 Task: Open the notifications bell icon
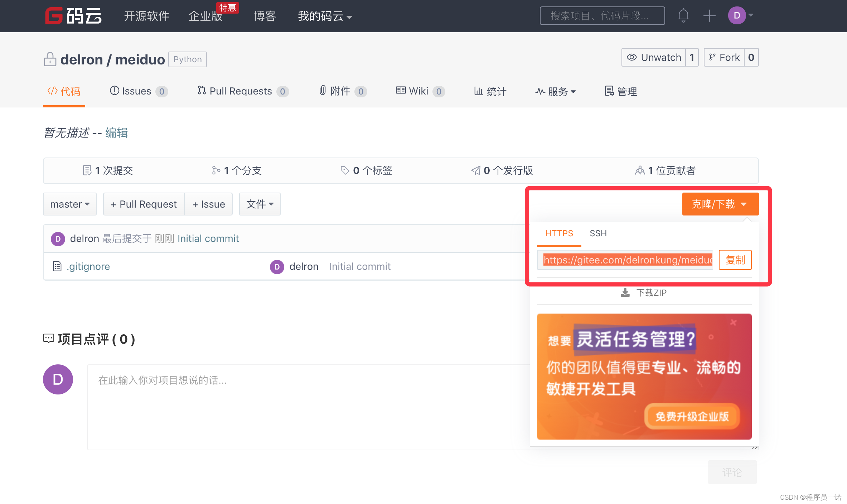click(683, 16)
